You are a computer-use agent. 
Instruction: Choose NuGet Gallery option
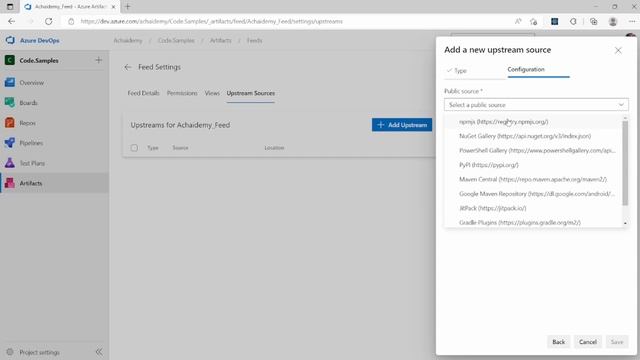tap(533, 136)
